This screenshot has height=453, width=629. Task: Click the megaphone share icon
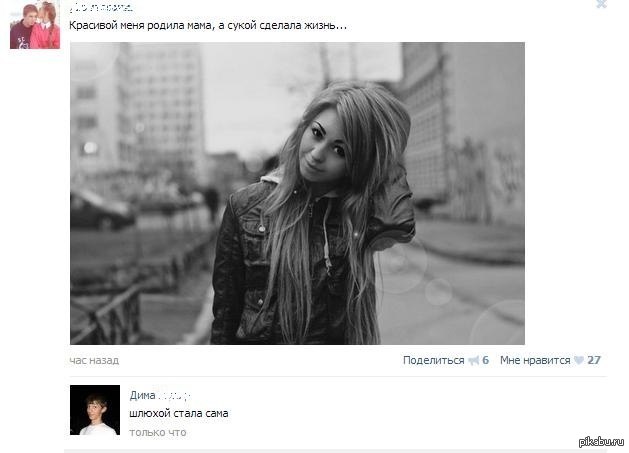pyautogui.click(x=474, y=360)
